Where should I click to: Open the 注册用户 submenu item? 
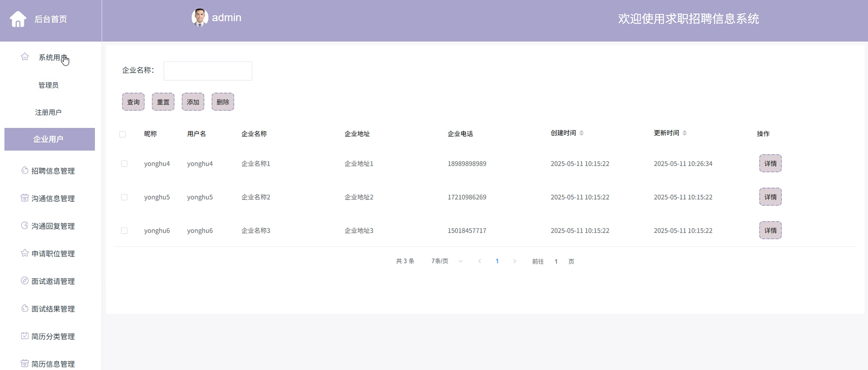(48, 112)
